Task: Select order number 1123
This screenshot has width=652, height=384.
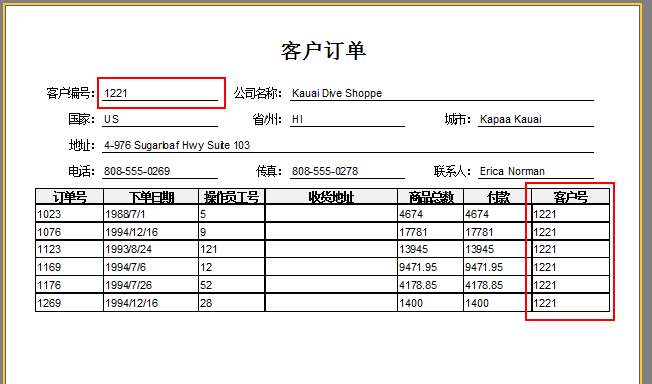Action: point(49,249)
